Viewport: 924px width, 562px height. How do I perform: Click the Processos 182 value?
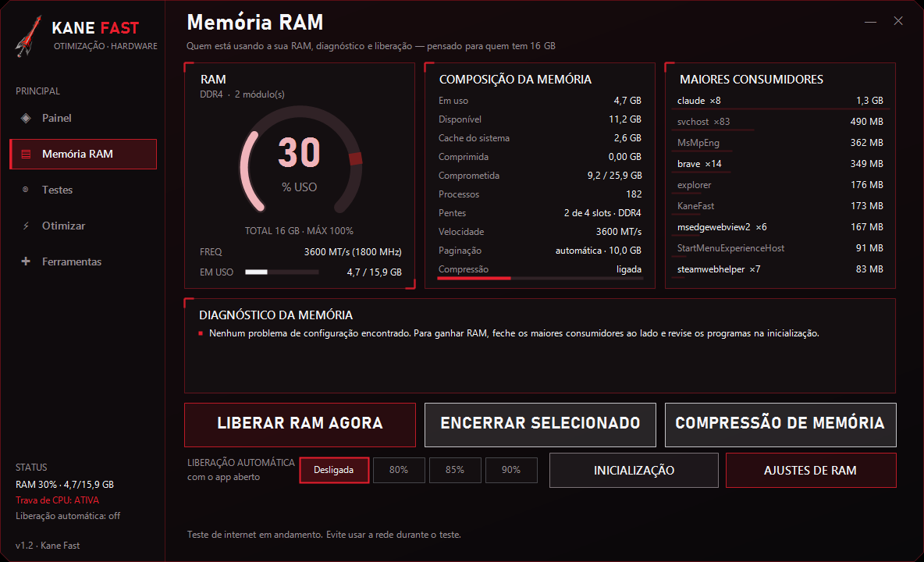pos(634,194)
